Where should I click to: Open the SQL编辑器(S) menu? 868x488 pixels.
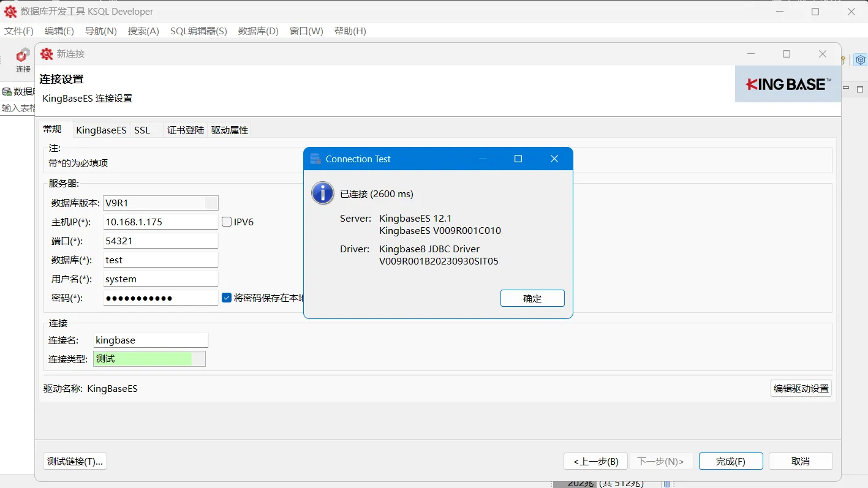[x=198, y=31]
